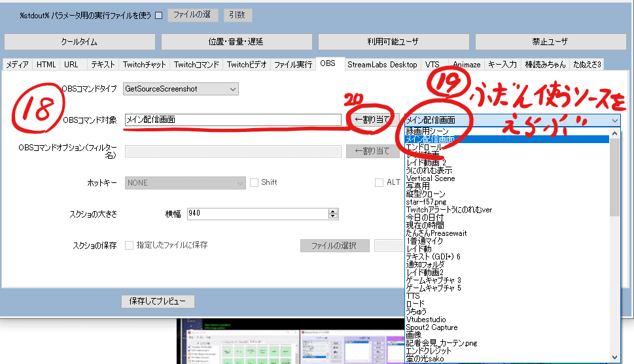Click the OBSコマンド対象 text field
The height and width of the screenshot is (364, 634).
coord(233,120)
